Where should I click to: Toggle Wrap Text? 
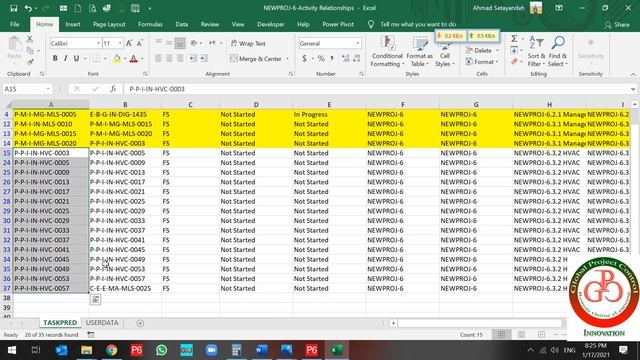tap(248, 43)
